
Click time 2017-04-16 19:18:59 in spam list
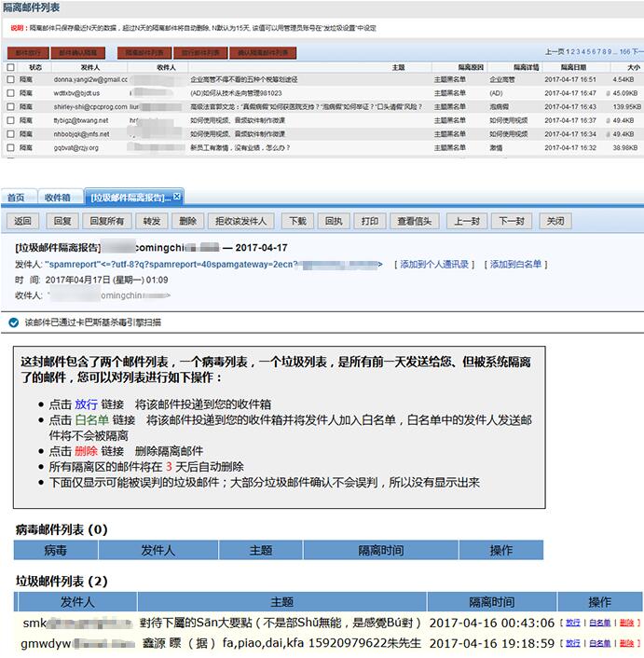tap(492, 643)
